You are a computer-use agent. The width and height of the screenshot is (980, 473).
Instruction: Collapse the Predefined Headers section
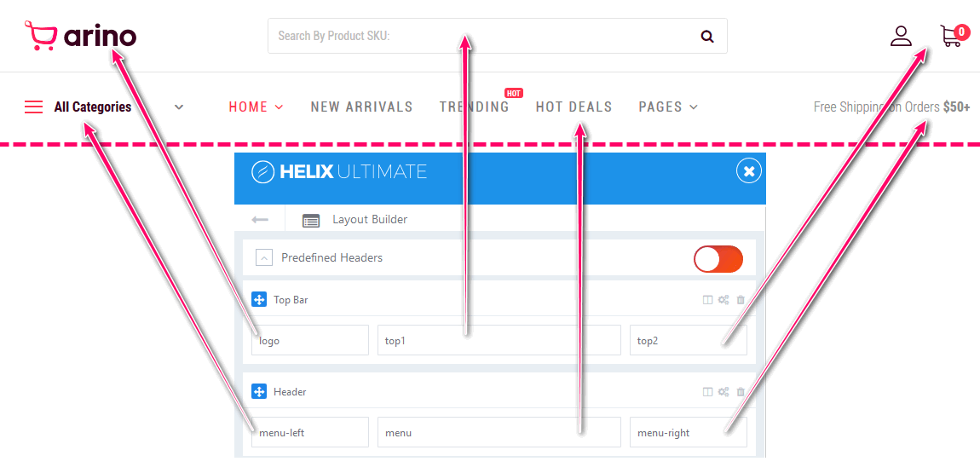click(264, 258)
